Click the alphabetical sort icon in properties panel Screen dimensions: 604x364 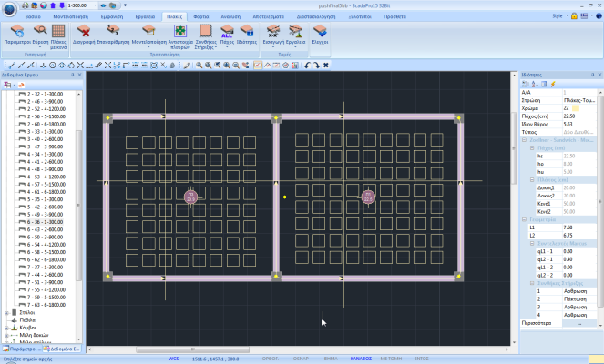pos(535,84)
